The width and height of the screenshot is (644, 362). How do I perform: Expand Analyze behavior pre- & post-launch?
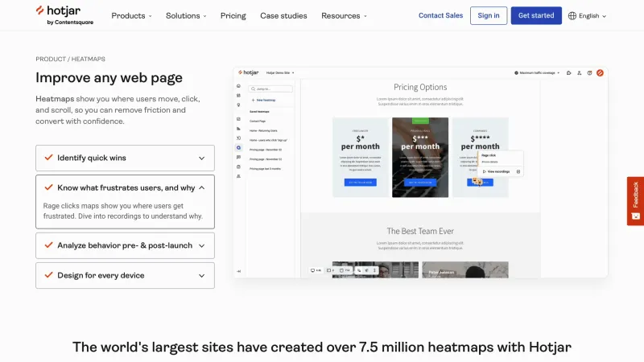pyautogui.click(x=125, y=245)
